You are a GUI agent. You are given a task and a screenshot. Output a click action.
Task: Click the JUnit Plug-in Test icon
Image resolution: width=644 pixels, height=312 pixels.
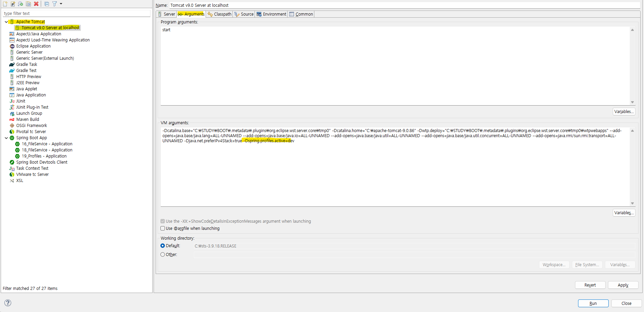(x=12, y=107)
